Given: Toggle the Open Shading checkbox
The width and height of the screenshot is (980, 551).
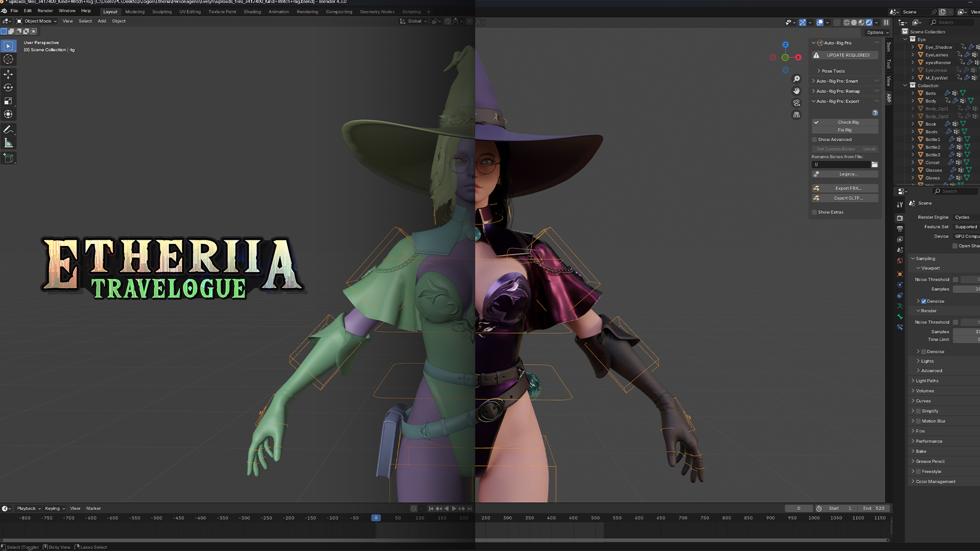Looking at the screenshot, I should [x=955, y=246].
